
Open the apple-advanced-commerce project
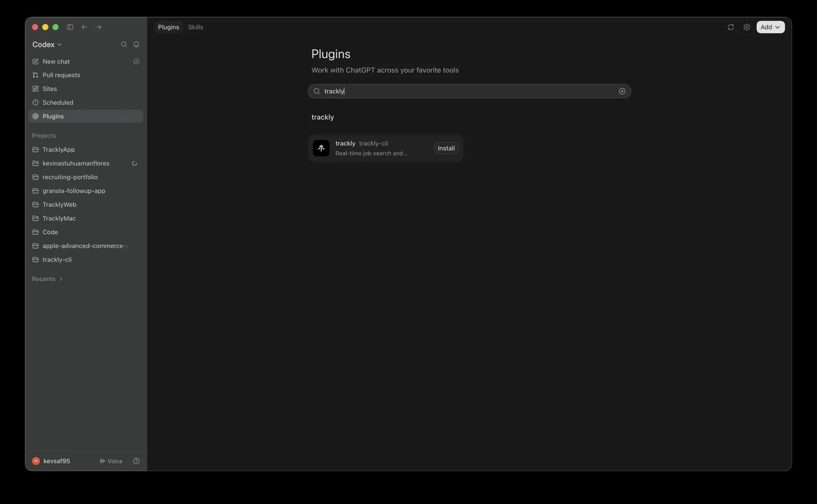coord(86,246)
